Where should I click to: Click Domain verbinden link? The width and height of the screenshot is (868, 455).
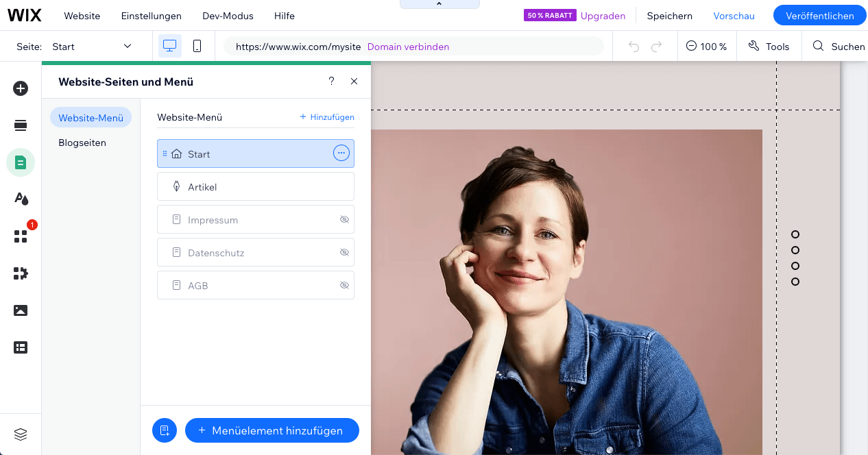pyautogui.click(x=408, y=47)
